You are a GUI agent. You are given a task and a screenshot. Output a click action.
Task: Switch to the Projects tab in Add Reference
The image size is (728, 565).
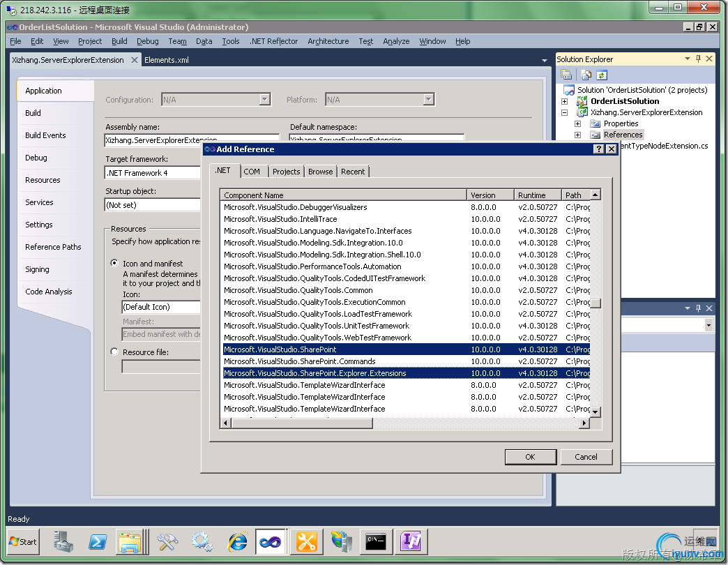286,172
